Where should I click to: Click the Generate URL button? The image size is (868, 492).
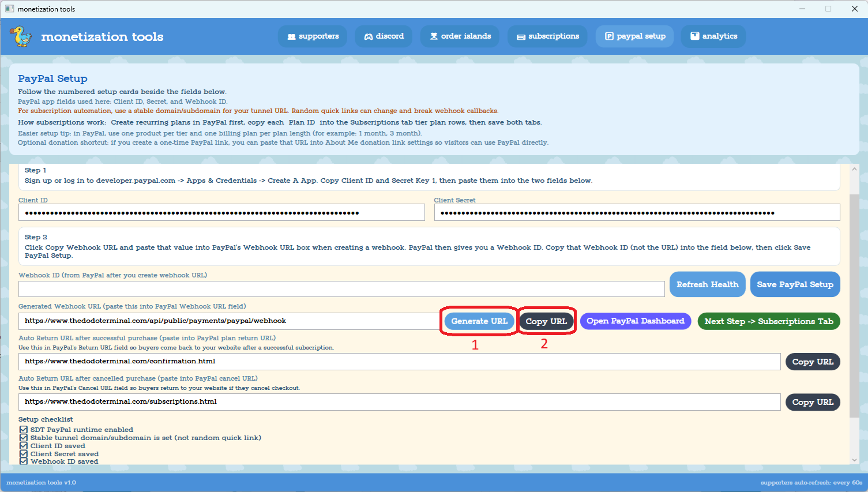pos(479,321)
